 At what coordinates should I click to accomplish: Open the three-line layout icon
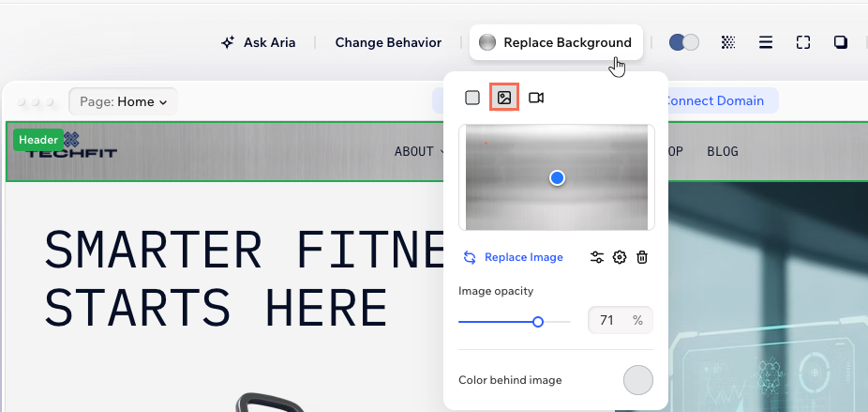[766, 42]
